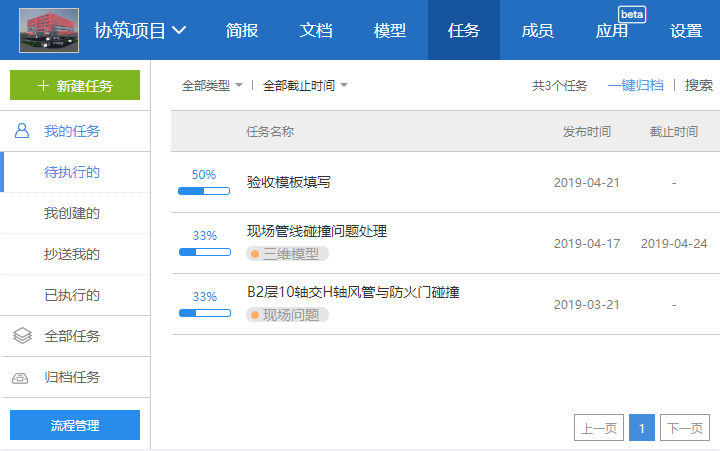This screenshot has width=720, height=451.
Task: Click the publish date 2019-03-21
Action: 587,304
